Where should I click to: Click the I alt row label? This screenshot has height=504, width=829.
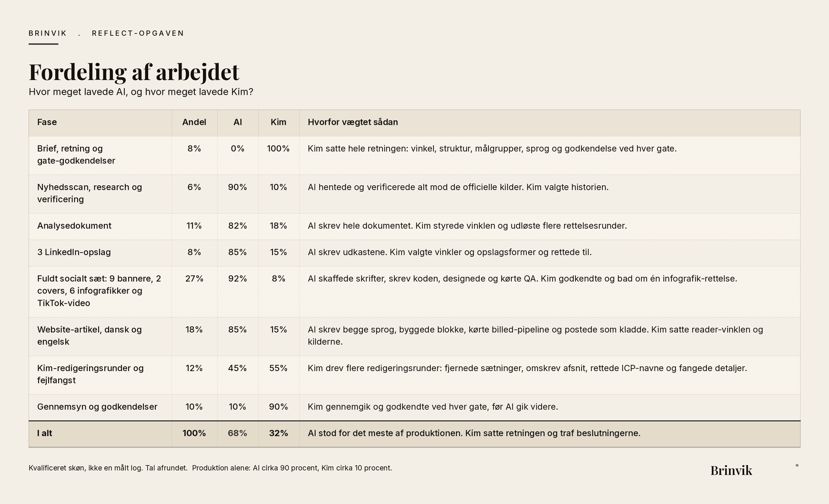click(x=45, y=433)
